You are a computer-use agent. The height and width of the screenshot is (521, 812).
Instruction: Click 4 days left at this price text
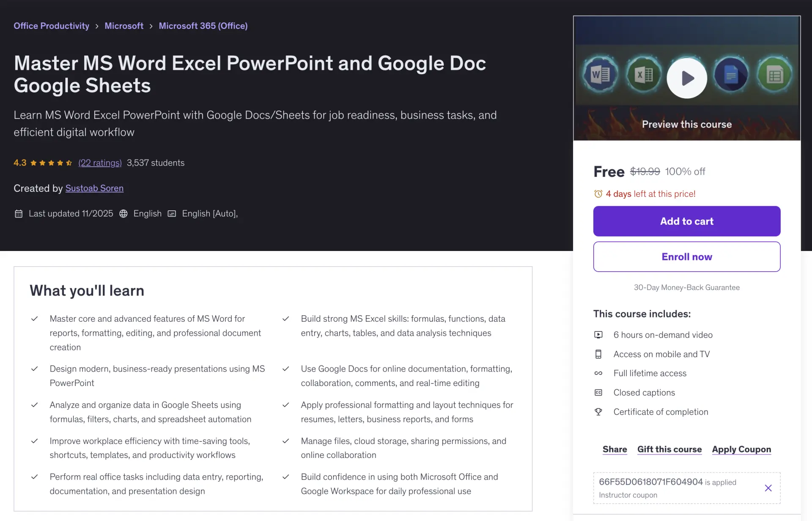click(650, 194)
